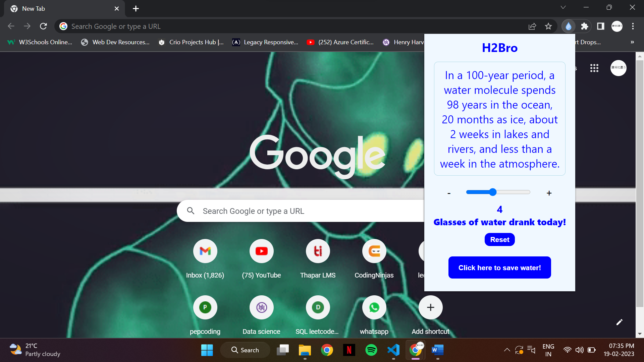Open the Chrome three-dot menu
The width and height of the screenshot is (644, 362).
click(633, 26)
